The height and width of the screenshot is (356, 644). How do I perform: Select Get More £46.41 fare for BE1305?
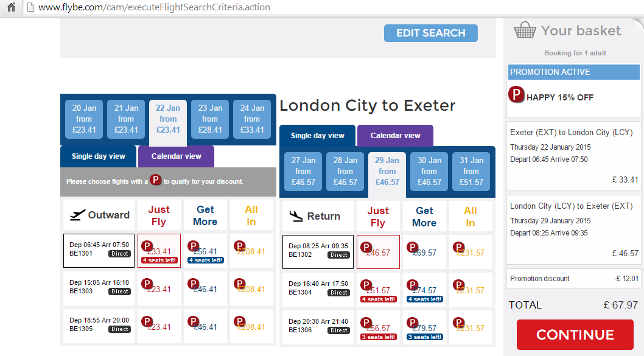click(205, 326)
